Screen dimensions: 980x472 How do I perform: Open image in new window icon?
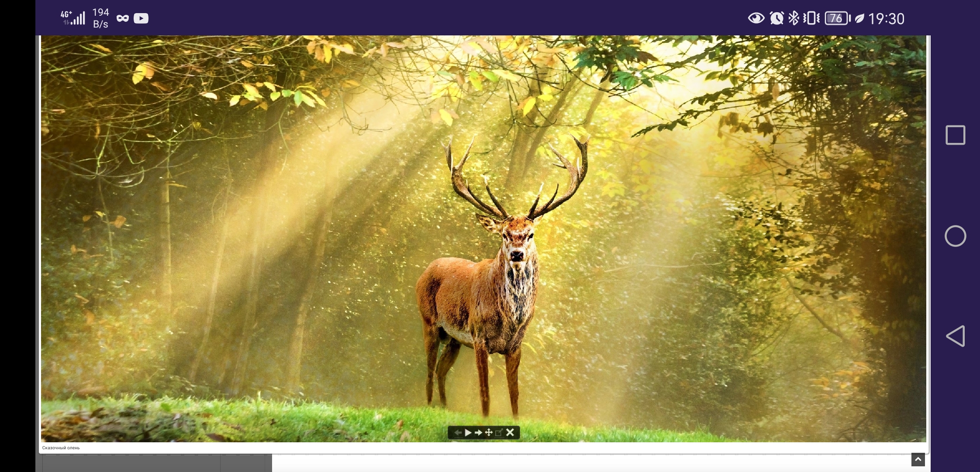(x=499, y=433)
